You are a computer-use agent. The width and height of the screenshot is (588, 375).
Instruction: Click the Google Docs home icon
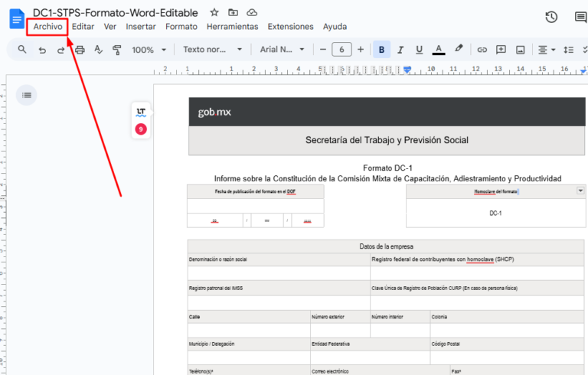coord(17,19)
